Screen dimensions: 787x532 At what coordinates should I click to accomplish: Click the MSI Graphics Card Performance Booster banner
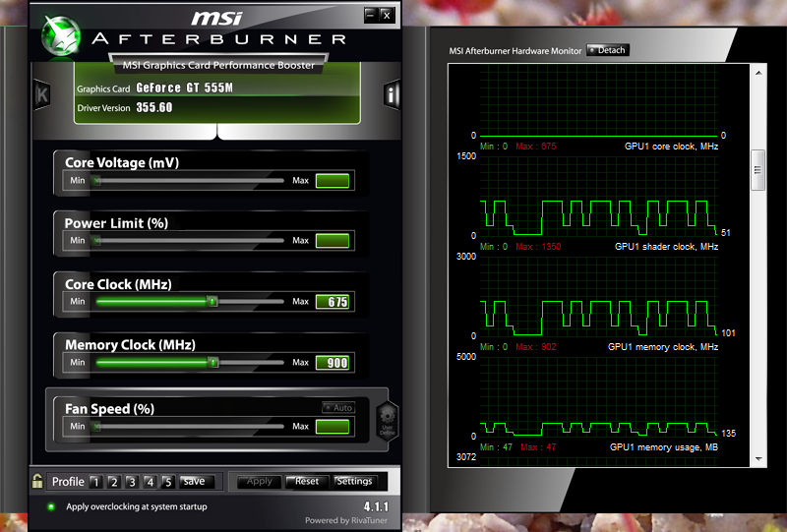point(218,65)
